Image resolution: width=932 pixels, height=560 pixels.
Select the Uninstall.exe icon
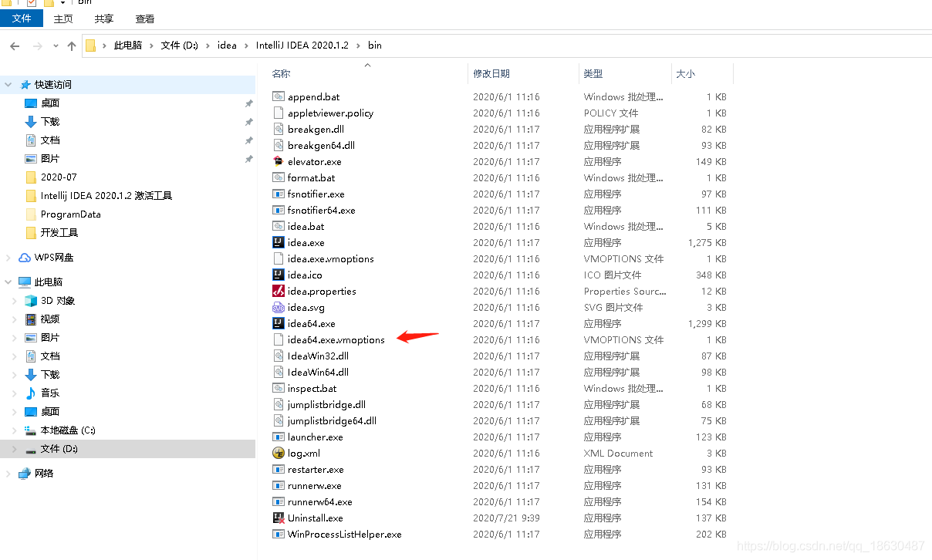tap(279, 518)
